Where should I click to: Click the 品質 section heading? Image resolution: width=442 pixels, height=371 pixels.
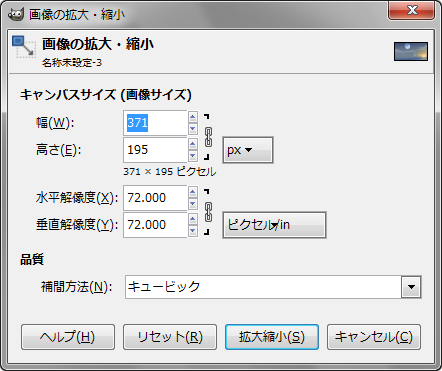[x=32, y=259]
